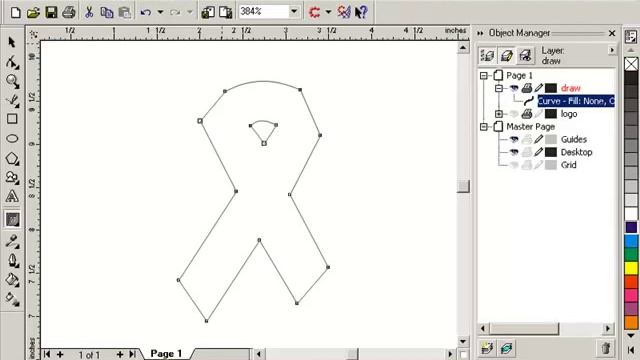The width and height of the screenshot is (640, 360).
Task: Select the draw layer name
Action: 571,88
